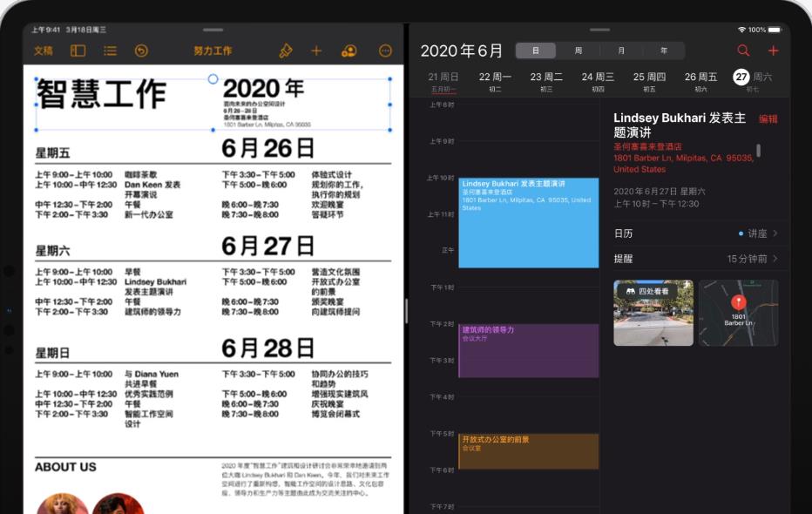Switch calendar to 月 view
The width and height of the screenshot is (812, 514).
coord(621,51)
